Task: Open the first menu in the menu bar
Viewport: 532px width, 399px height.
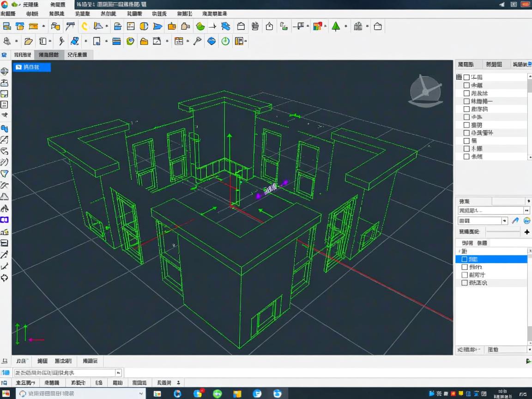Action: (8, 14)
